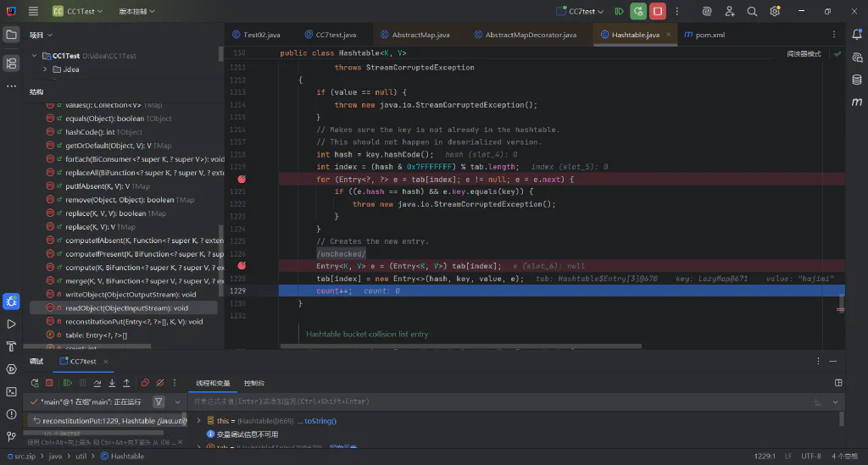Image resolution: width=868 pixels, height=465 pixels.
Task: Click LF line separator in status bar
Action: 788,457
